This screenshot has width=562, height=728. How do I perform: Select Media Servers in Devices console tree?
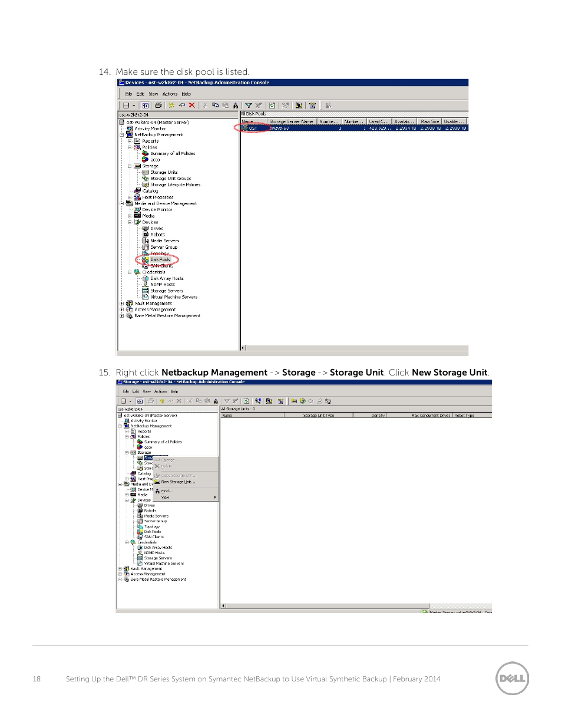[x=164, y=241]
